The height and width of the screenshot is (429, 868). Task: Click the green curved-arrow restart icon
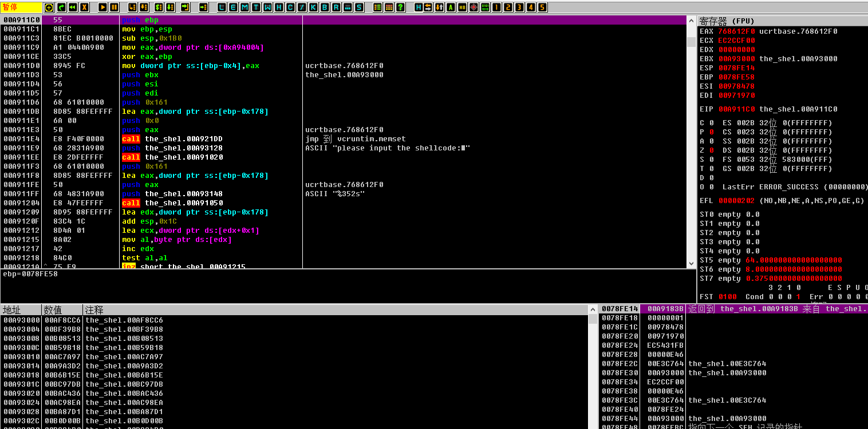click(x=61, y=7)
